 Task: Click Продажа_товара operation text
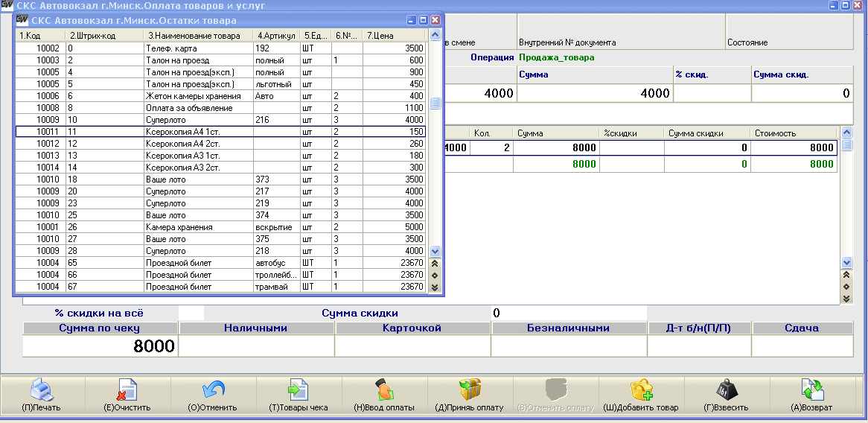tap(557, 57)
